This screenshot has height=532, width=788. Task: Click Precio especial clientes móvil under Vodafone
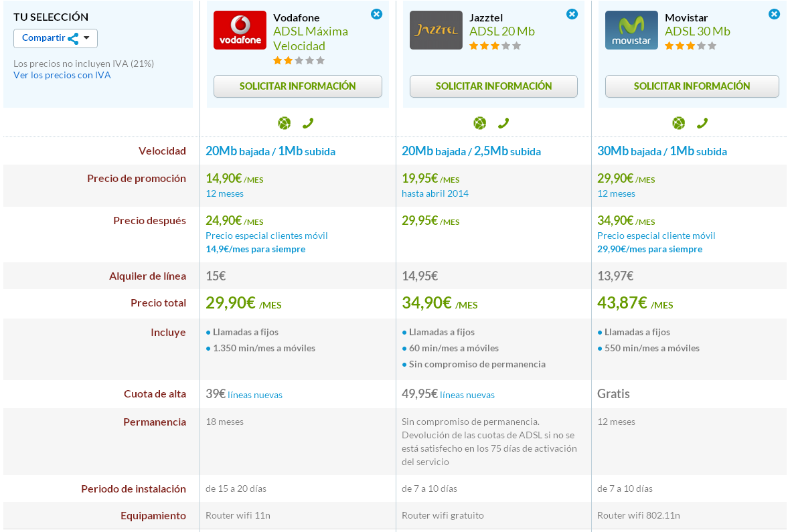coord(266,236)
